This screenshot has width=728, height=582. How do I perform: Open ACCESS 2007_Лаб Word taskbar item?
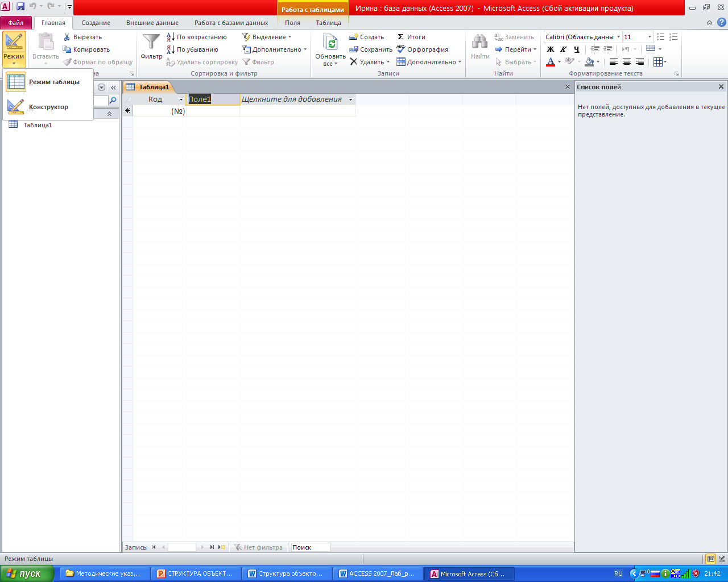(x=378, y=573)
